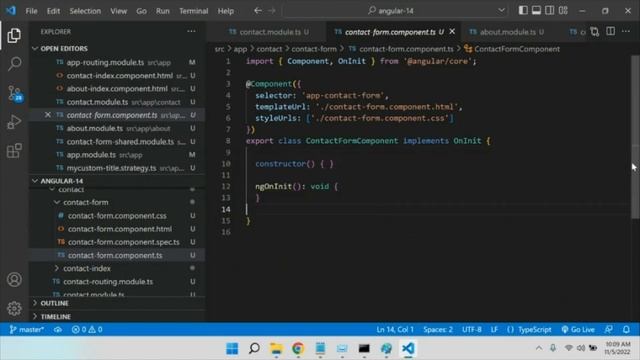Image resolution: width=640 pixels, height=360 pixels.
Task: Click the master branch indicator
Action: click(x=27, y=329)
